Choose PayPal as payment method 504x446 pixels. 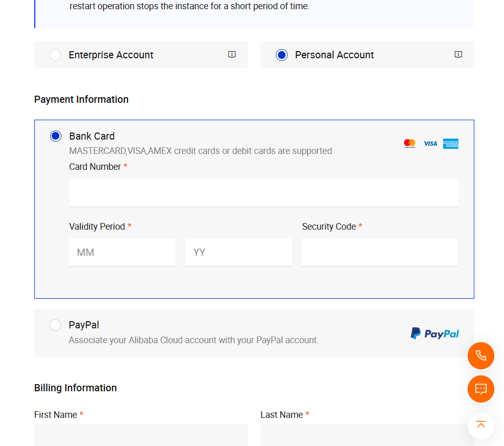pyautogui.click(x=55, y=325)
